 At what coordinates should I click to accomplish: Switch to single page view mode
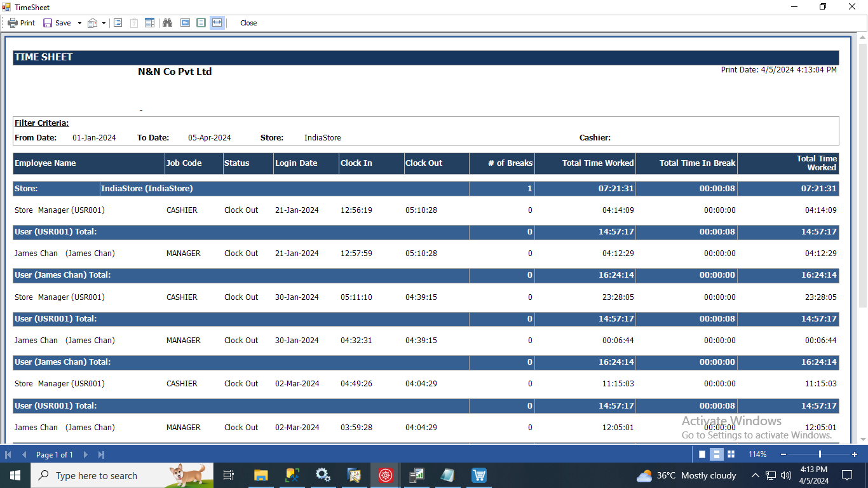tap(702, 454)
